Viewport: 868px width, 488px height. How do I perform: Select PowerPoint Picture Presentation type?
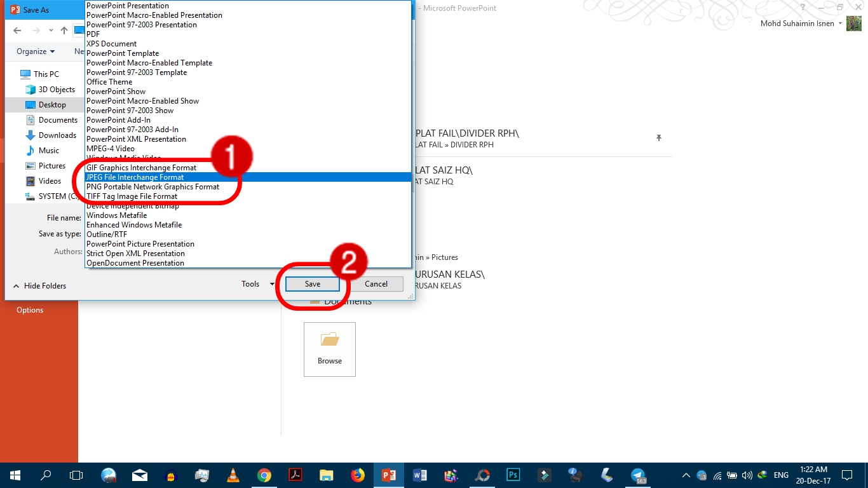click(248, 244)
